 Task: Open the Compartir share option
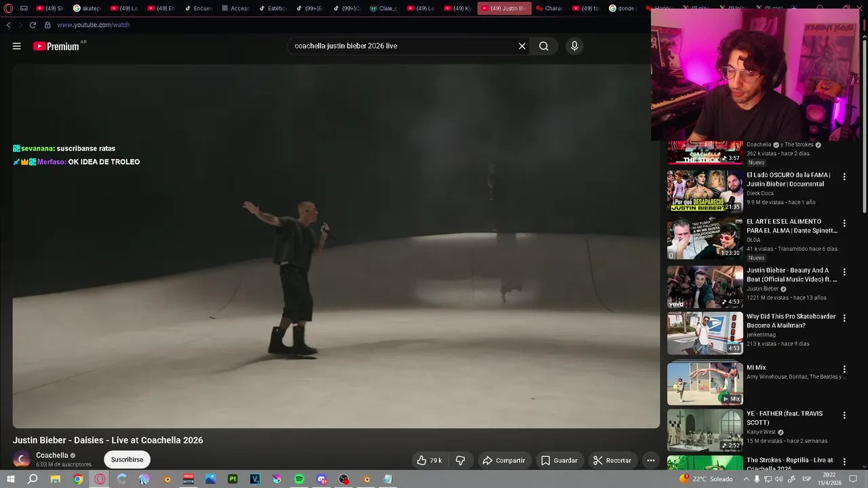pyautogui.click(x=504, y=460)
